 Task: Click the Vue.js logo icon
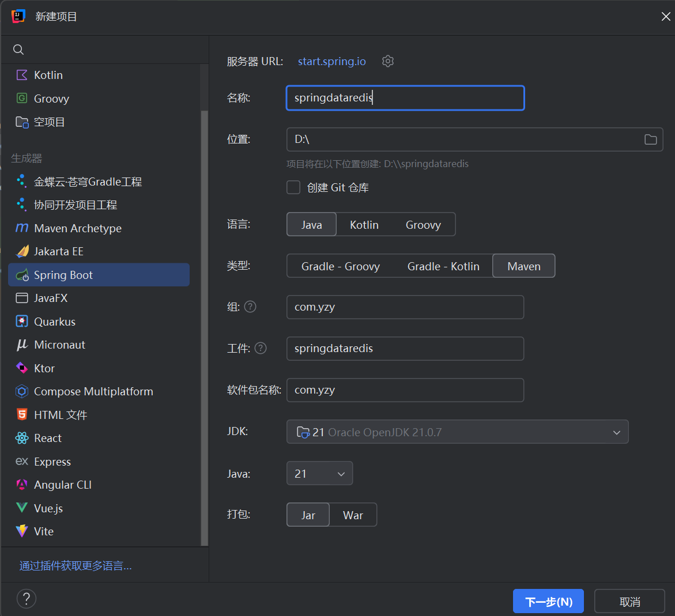pos(22,508)
